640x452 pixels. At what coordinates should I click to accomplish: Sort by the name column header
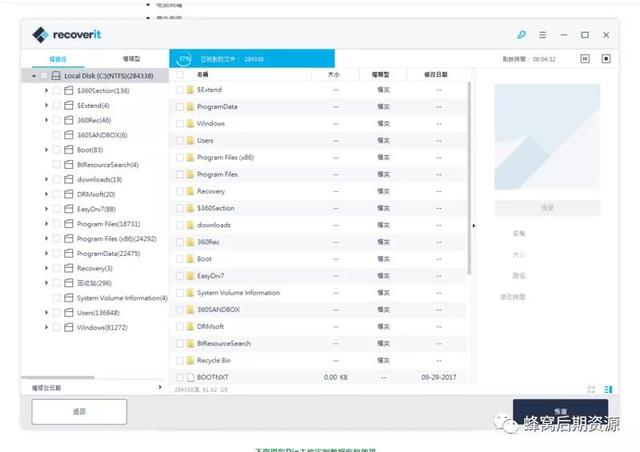[203, 74]
